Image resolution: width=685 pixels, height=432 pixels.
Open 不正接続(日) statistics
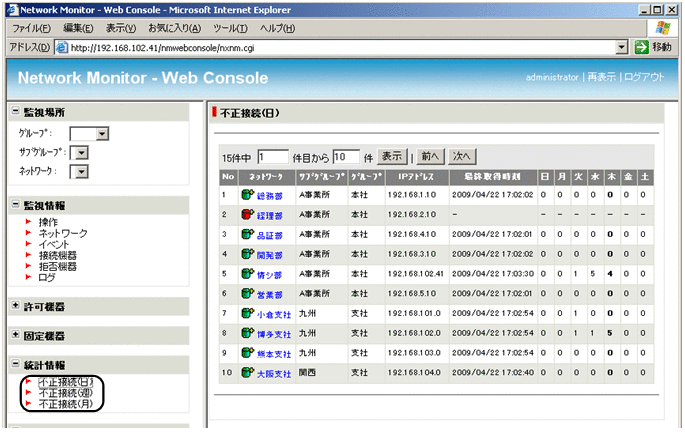(66, 382)
